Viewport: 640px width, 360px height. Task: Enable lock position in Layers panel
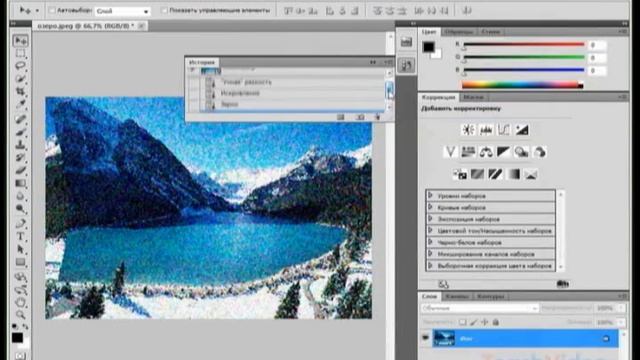coord(484,322)
